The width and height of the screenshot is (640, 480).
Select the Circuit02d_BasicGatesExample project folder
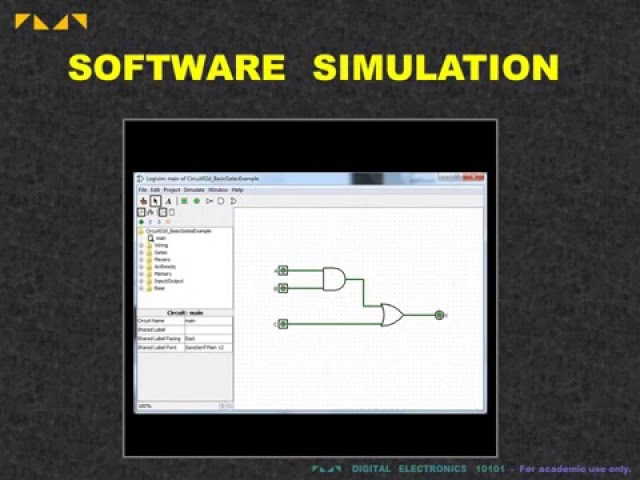pos(175,231)
